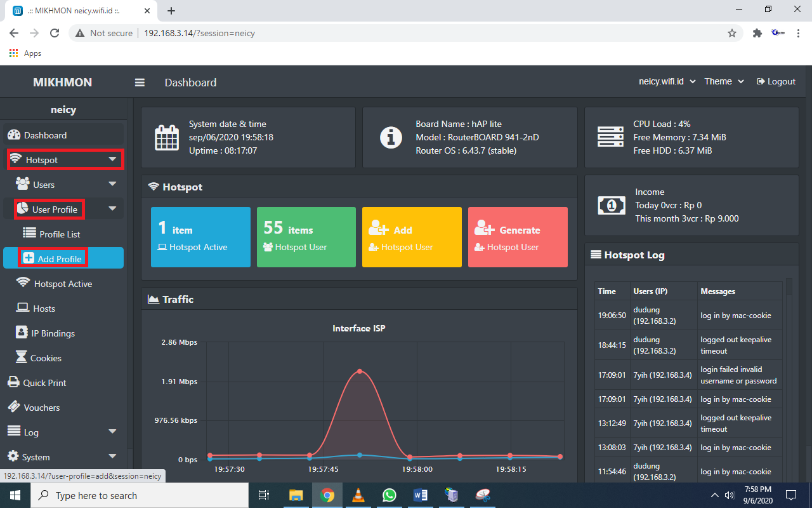This screenshot has width=812, height=513.
Task: Collapse the Hotspot menu arrow
Action: pos(113,159)
